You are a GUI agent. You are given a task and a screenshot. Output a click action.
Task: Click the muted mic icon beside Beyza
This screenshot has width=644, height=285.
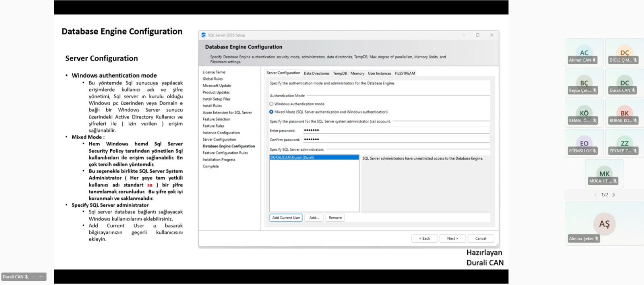(x=594, y=90)
